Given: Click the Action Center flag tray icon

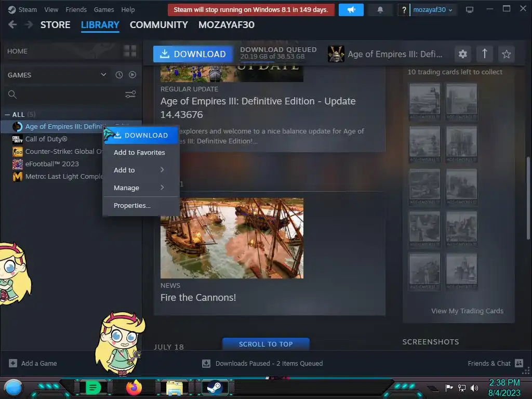Looking at the screenshot, I should (449, 388).
